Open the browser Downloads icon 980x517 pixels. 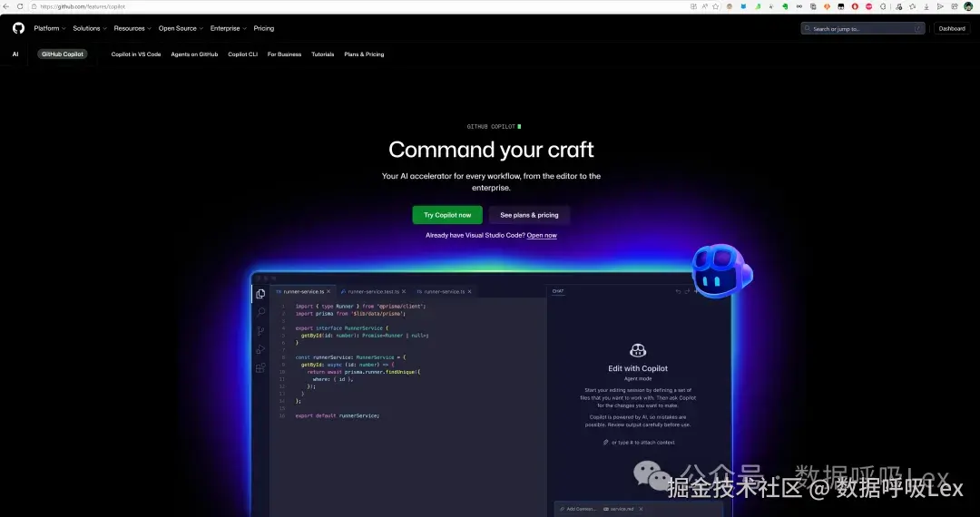click(x=926, y=6)
